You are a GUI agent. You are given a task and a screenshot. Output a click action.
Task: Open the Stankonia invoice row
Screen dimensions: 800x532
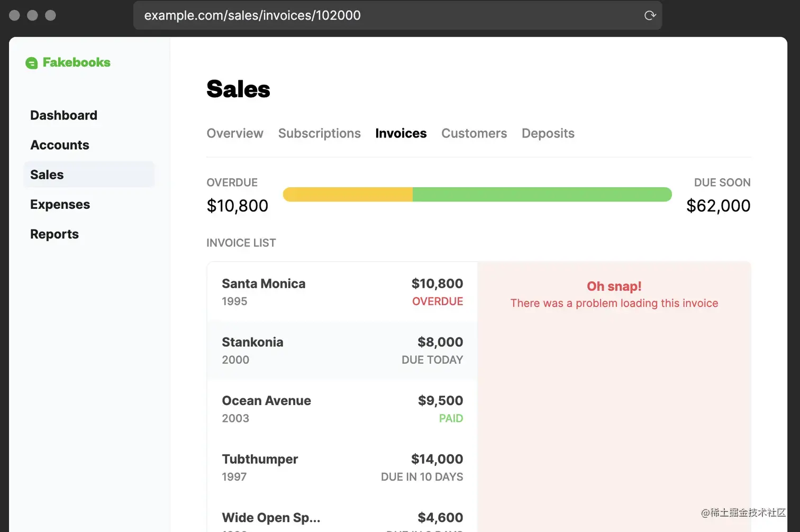click(x=342, y=350)
